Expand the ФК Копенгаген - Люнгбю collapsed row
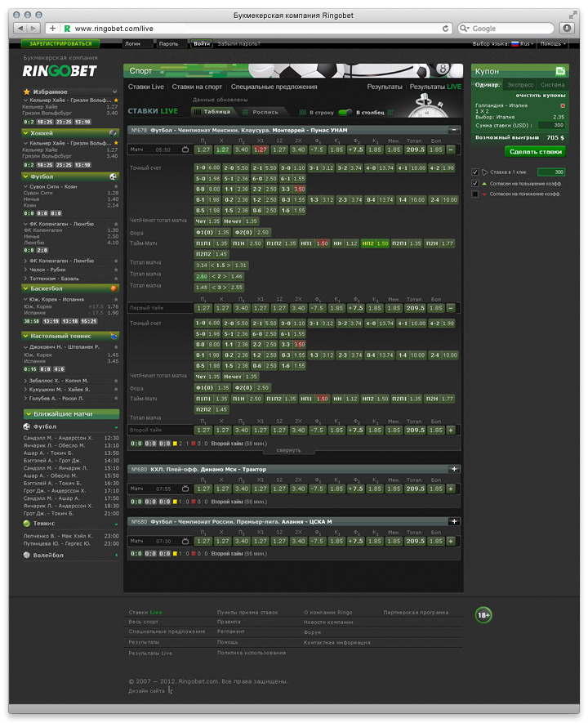Screen dimensions: 588x723 (x=26, y=261)
